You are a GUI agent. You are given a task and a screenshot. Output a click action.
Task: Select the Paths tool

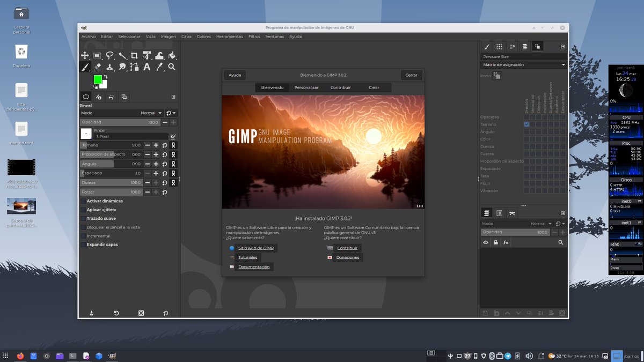[x=134, y=67]
